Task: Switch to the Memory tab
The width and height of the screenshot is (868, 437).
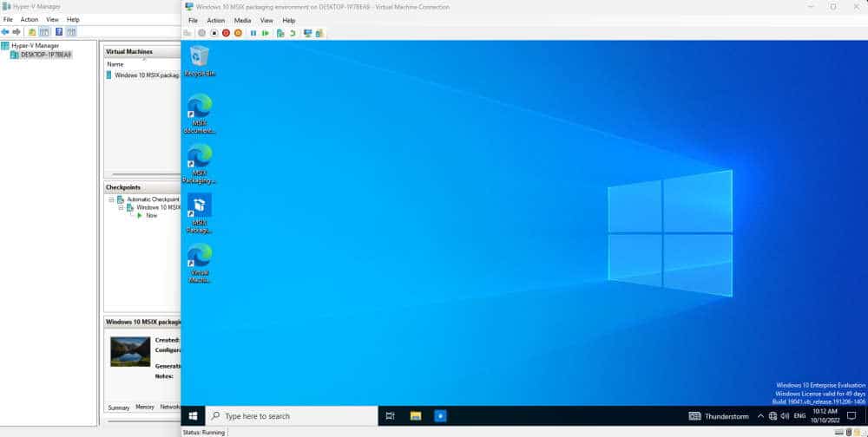Action: pos(145,407)
